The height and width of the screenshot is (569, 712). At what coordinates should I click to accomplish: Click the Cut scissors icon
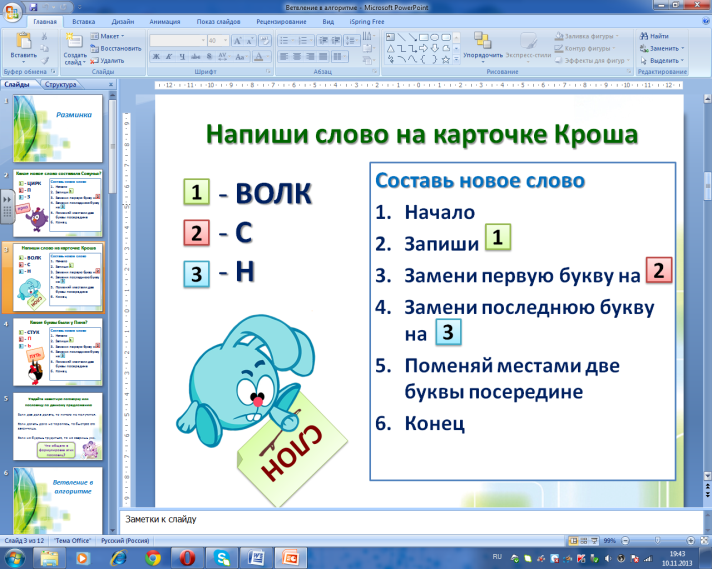tap(44, 37)
